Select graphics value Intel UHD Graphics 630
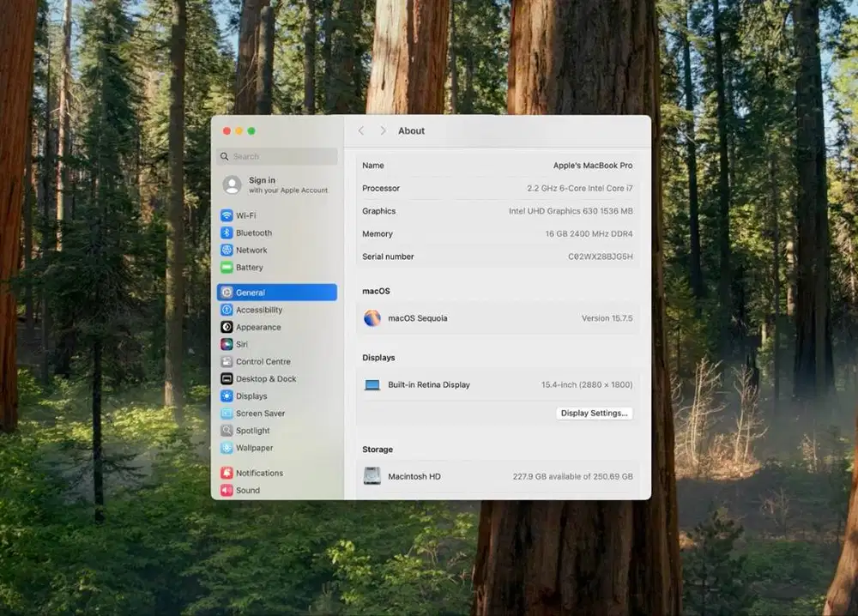The width and height of the screenshot is (858, 616). (x=571, y=211)
